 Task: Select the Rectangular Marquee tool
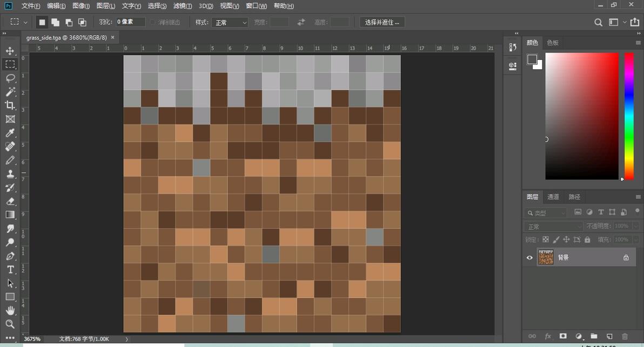[x=10, y=64]
